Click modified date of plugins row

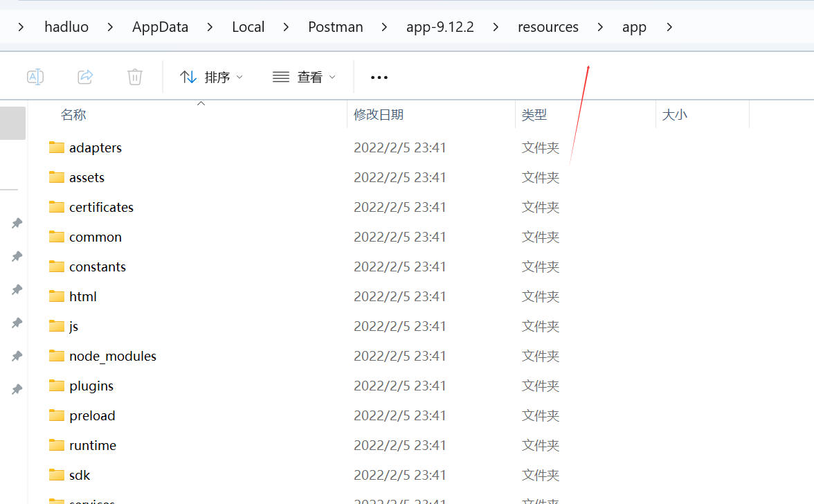click(400, 386)
